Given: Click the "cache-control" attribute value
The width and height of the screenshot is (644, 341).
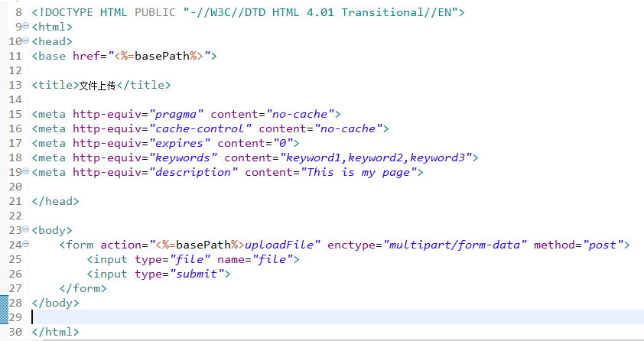Looking at the screenshot, I should point(200,128).
